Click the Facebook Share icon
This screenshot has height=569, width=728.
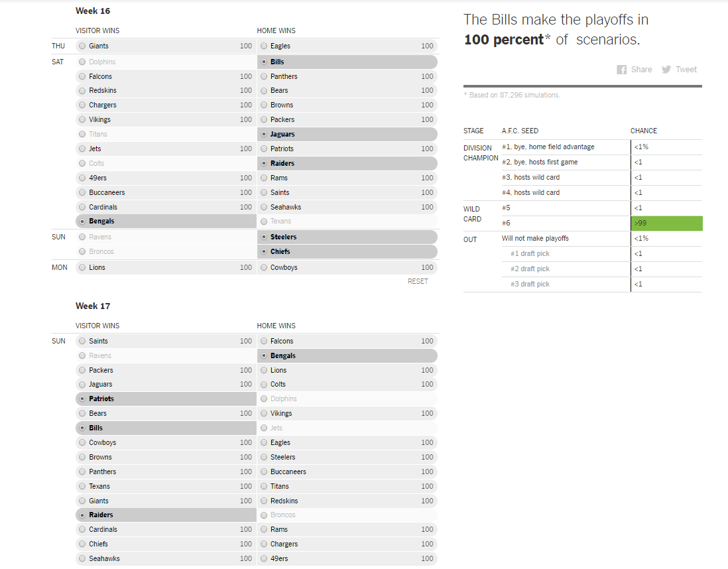[621, 70]
